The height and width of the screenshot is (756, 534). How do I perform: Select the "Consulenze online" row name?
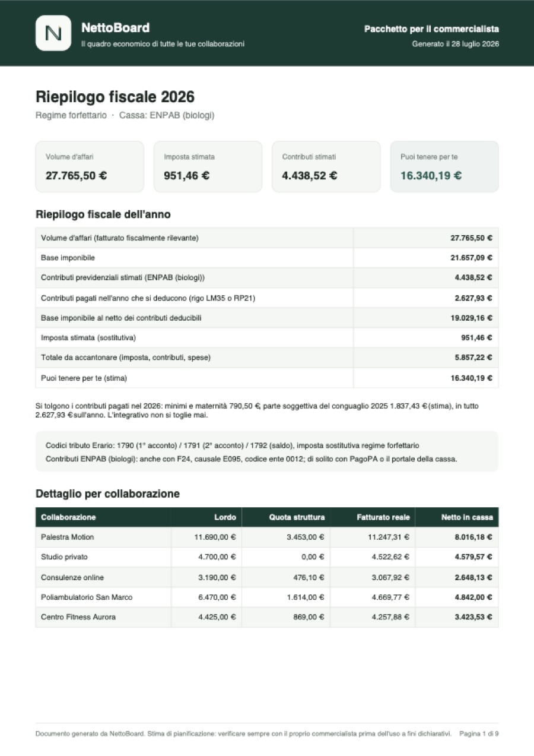[72, 577]
